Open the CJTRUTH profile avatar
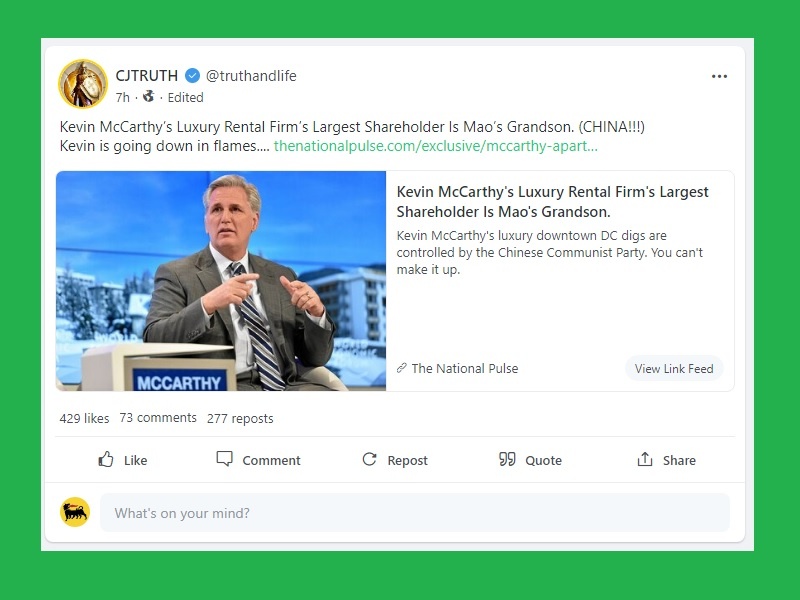Image resolution: width=800 pixels, height=600 pixels. (83, 84)
